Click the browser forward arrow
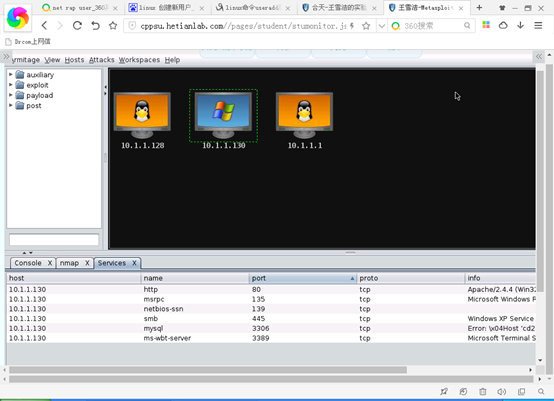 (60, 25)
